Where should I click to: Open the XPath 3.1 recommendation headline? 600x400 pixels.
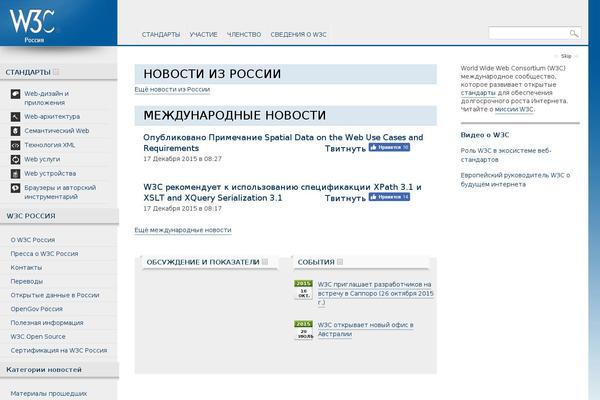(282, 193)
